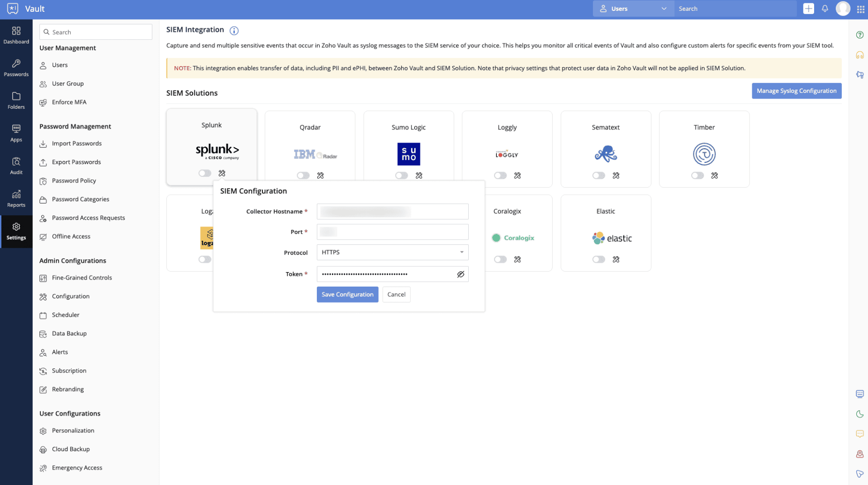Open the Dashboard section in left rail
The height and width of the screenshot is (485, 868).
point(16,35)
